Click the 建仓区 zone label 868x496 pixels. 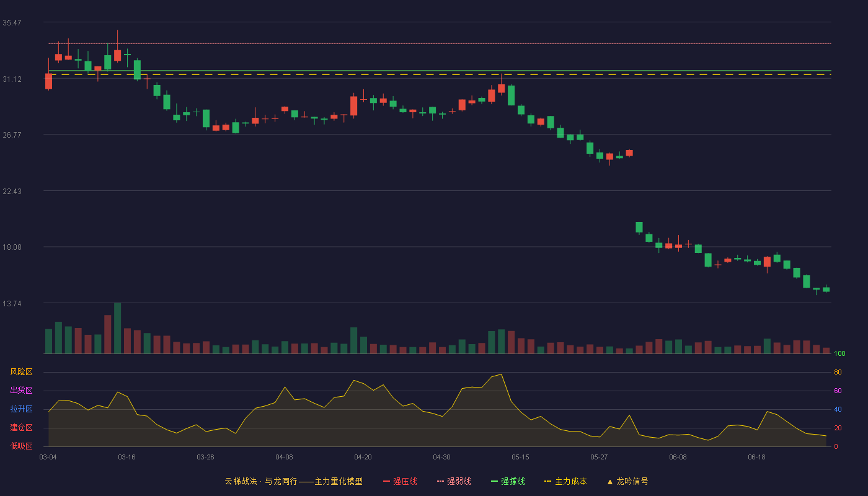21,428
